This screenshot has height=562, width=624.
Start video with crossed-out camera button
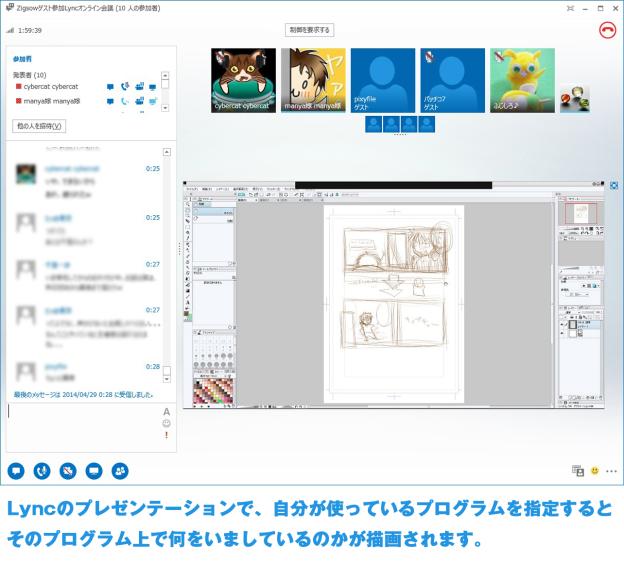[68, 471]
